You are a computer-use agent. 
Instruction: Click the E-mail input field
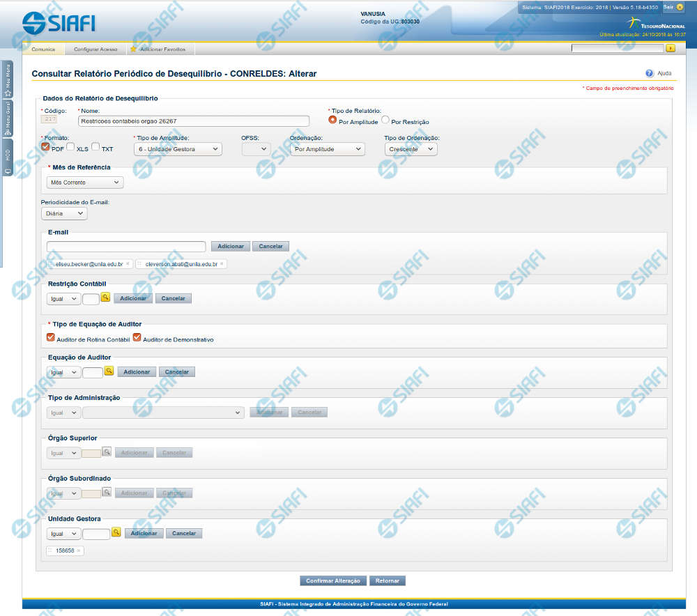coord(125,246)
